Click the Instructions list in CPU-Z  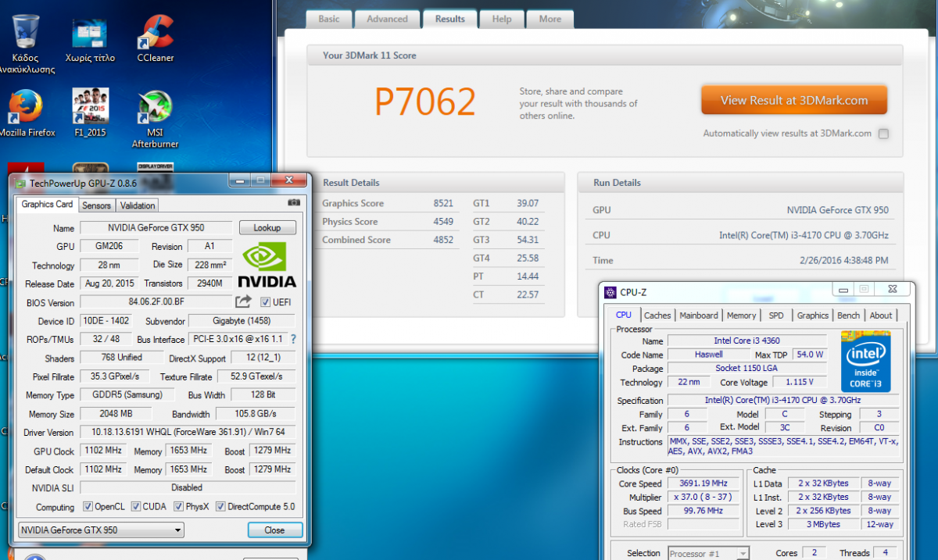coord(784,447)
